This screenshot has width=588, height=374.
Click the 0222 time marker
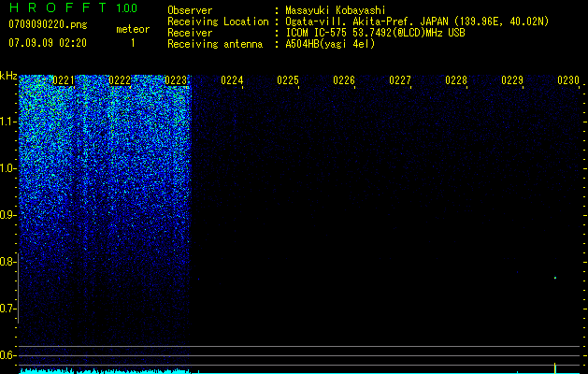click(120, 80)
